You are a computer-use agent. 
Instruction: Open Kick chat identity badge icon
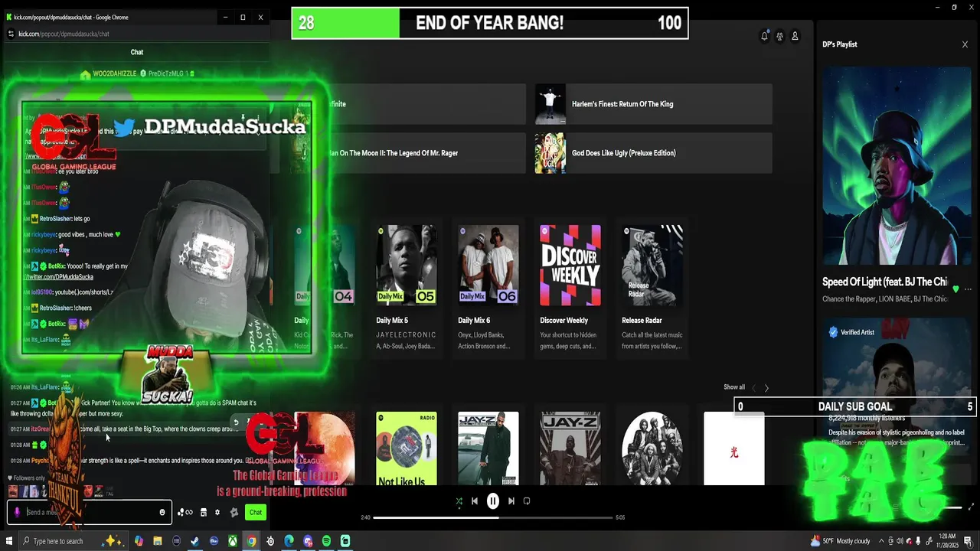point(234,513)
